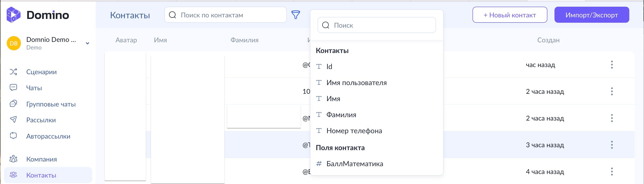
Task: Pick the БаллМатематика contact field
Action: (355, 164)
